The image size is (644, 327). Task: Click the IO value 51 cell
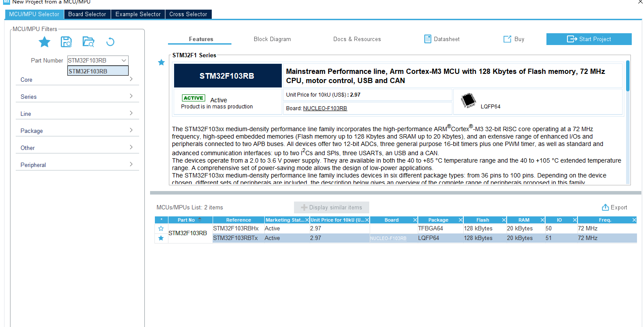pyautogui.click(x=561, y=238)
